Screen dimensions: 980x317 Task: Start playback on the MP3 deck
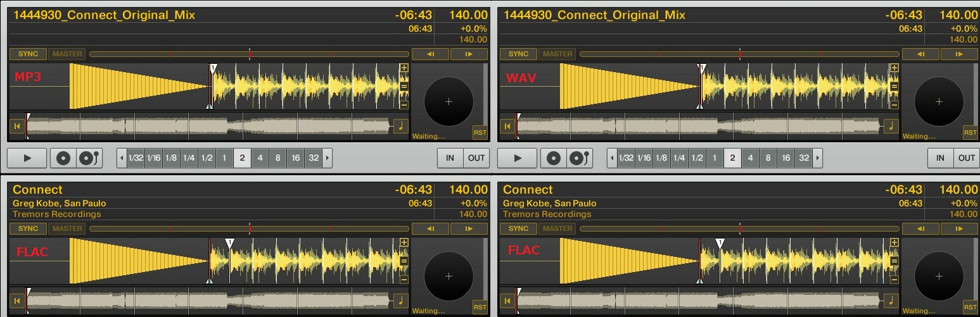click(x=27, y=158)
